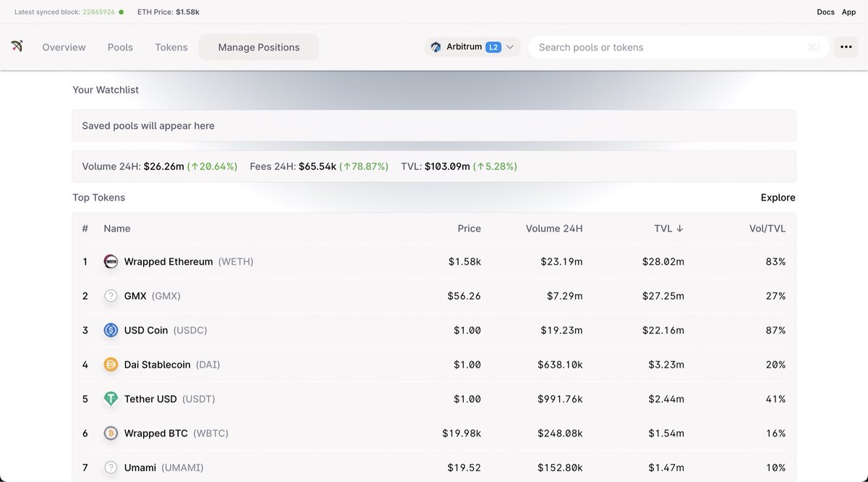The image size is (868, 482).
Task: Click the Wrapped Ethereum token icon
Action: click(111, 262)
